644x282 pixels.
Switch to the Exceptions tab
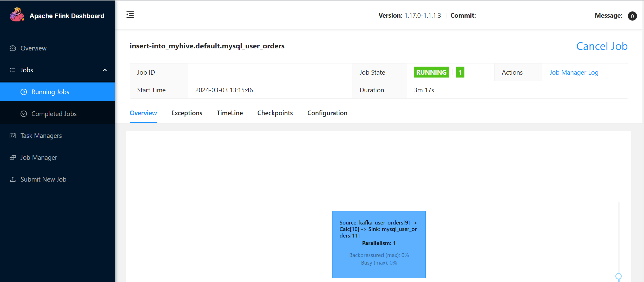pos(187,113)
